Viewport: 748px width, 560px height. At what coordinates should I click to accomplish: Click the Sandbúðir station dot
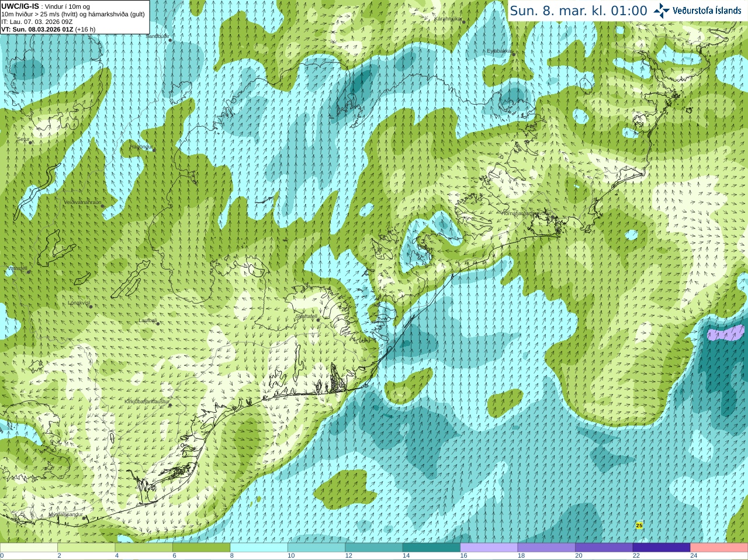click(x=170, y=40)
